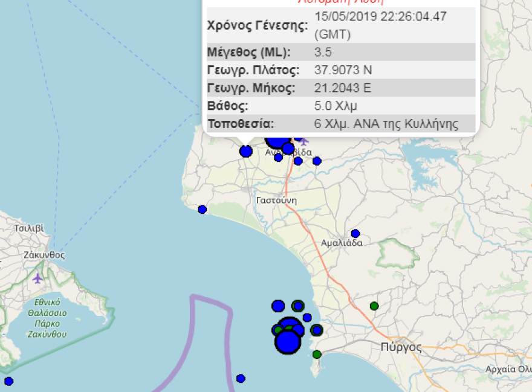The image size is (532, 392).
Task: Click the blue earthquake marker near Αμαλιάδα
Action: click(x=355, y=232)
